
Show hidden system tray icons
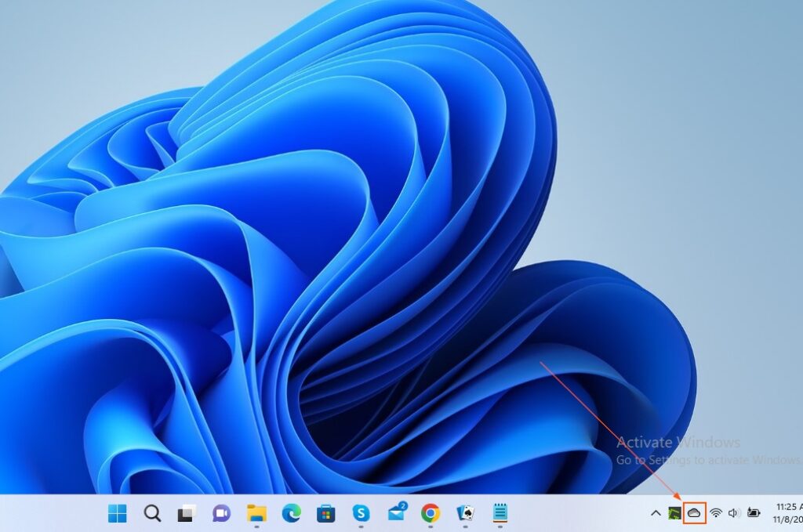click(656, 513)
